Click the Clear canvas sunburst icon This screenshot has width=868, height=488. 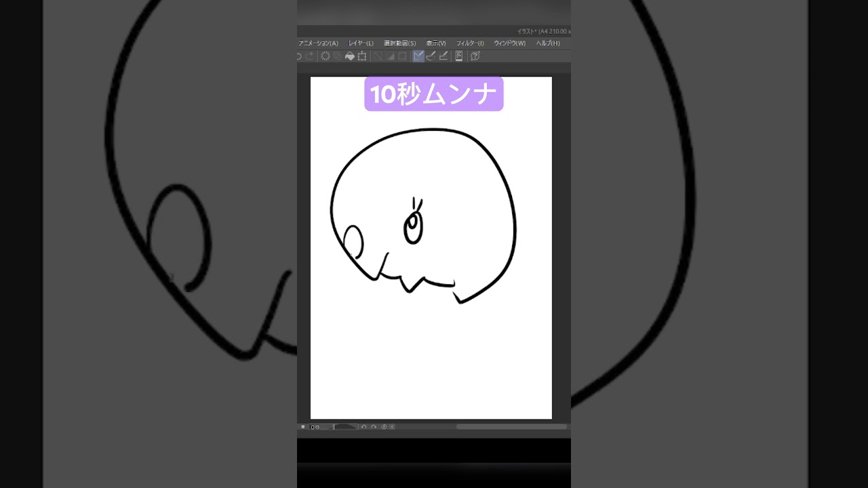(324, 56)
